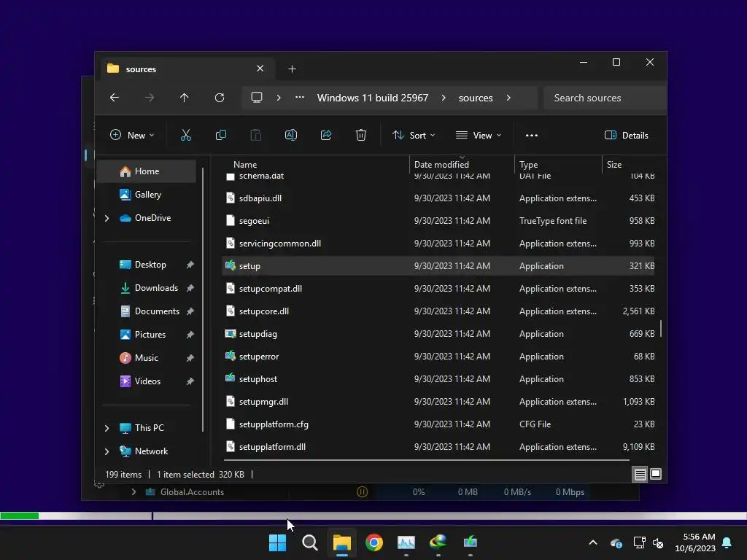The image size is (747, 560).
Task: Refresh the sources folder view
Action: pyautogui.click(x=220, y=98)
